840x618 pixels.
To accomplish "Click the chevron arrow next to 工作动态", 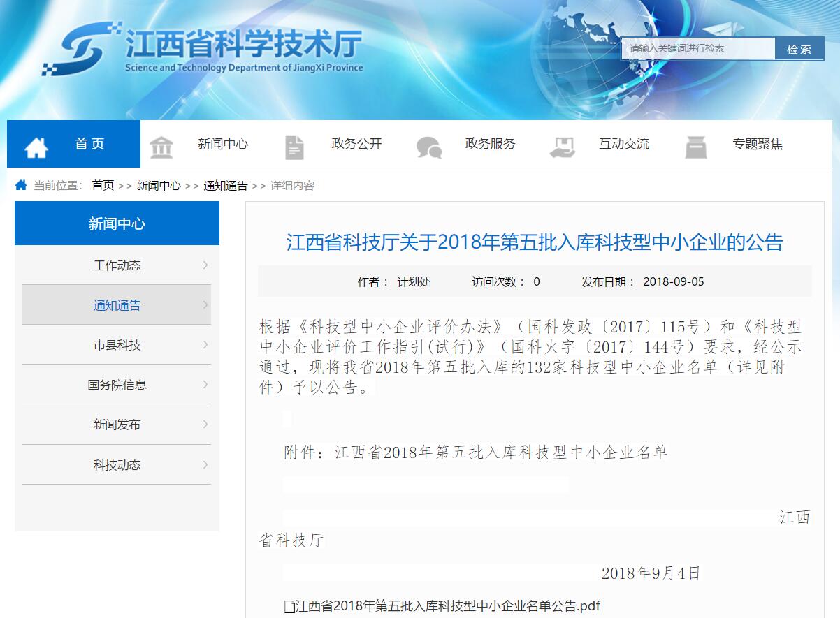I will (x=205, y=265).
